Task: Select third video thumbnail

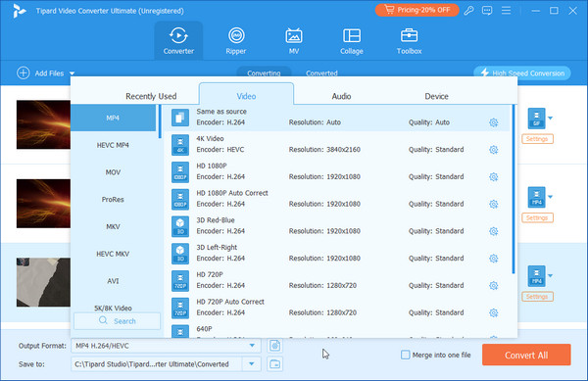Action: point(43,282)
